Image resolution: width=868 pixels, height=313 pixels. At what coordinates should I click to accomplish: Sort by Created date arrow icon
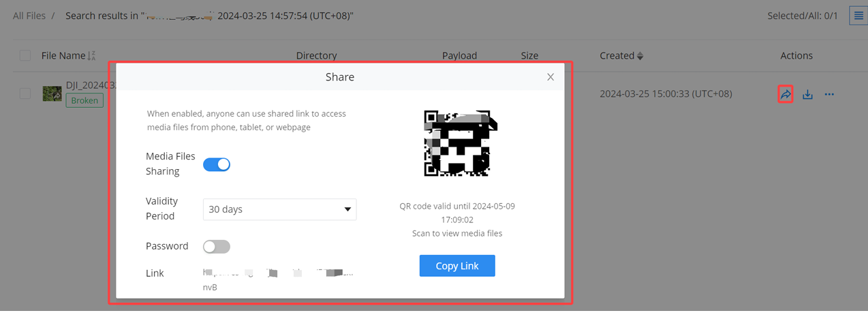coord(640,56)
